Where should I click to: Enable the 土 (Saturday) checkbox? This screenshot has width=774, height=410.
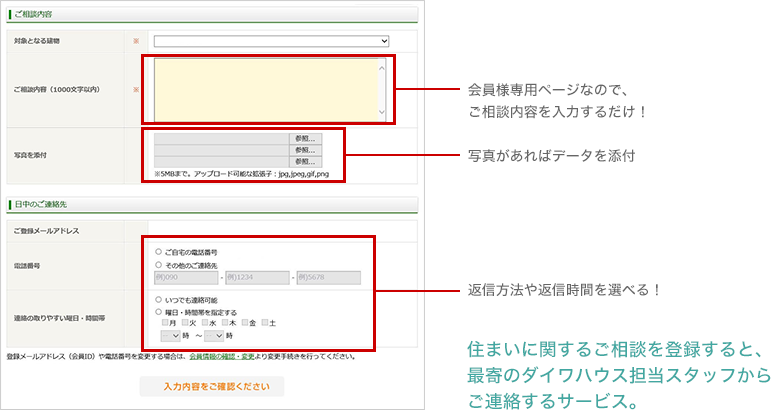click(x=265, y=324)
